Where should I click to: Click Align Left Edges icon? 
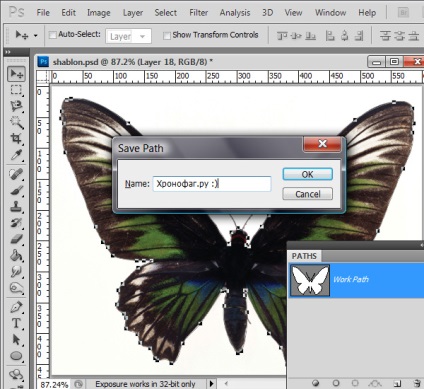330,35
